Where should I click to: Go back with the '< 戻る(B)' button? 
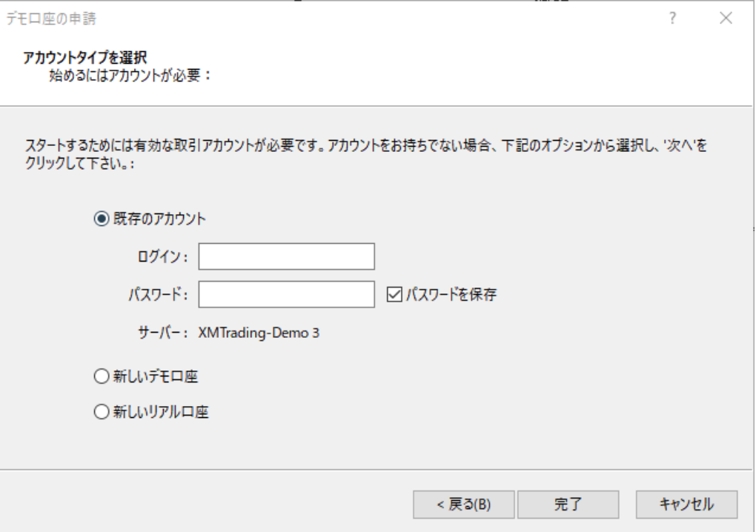(x=463, y=505)
